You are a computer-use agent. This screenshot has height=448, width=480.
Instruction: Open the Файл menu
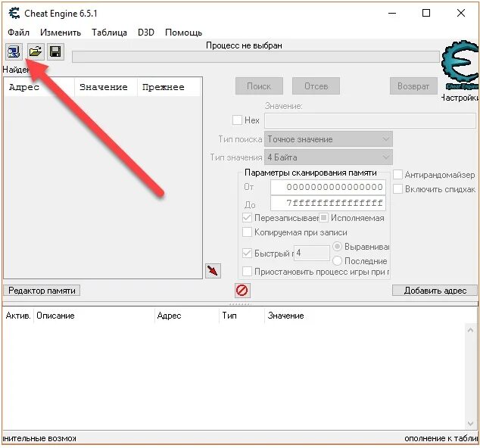[x=18, y=33]
